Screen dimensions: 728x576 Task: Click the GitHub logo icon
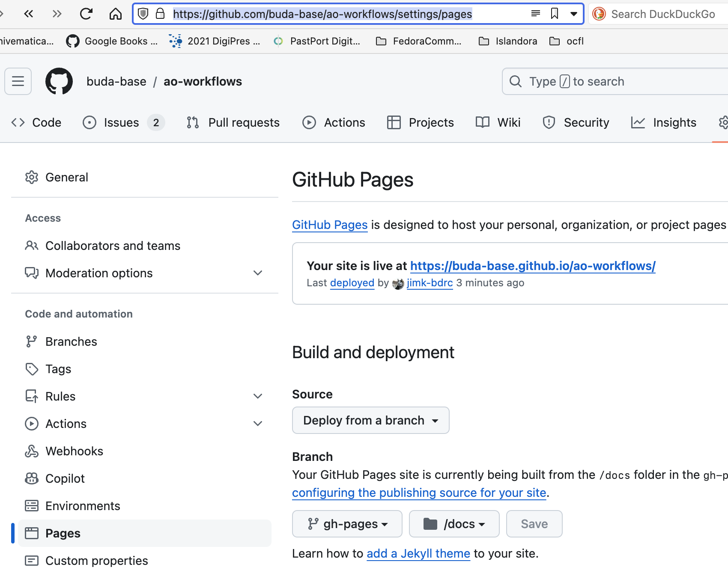pyautogui.click(x=59, y=81)
